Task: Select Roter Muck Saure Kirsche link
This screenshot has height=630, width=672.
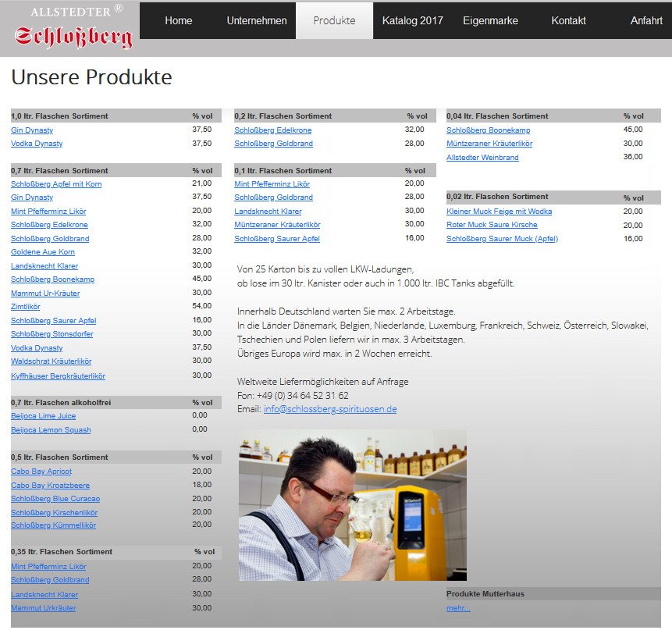Action: pyautogui.click(x=492, y=225)
